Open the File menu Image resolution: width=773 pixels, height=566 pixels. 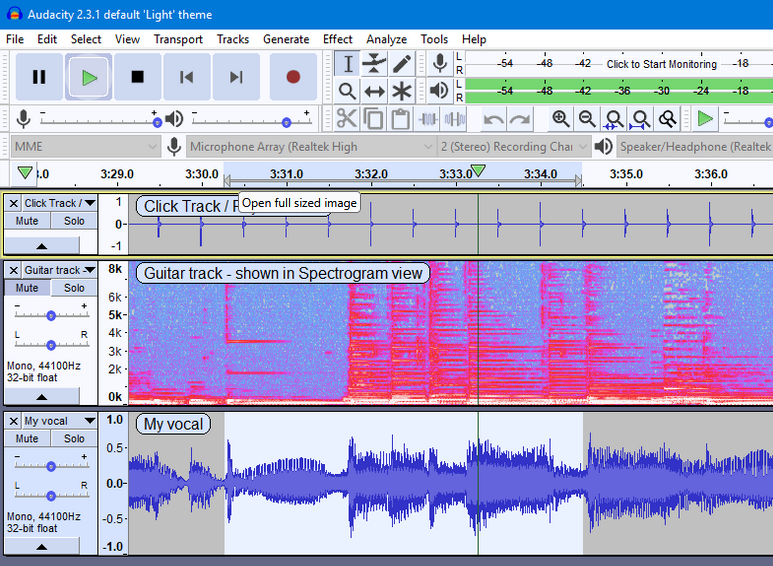tap(15, 39)
